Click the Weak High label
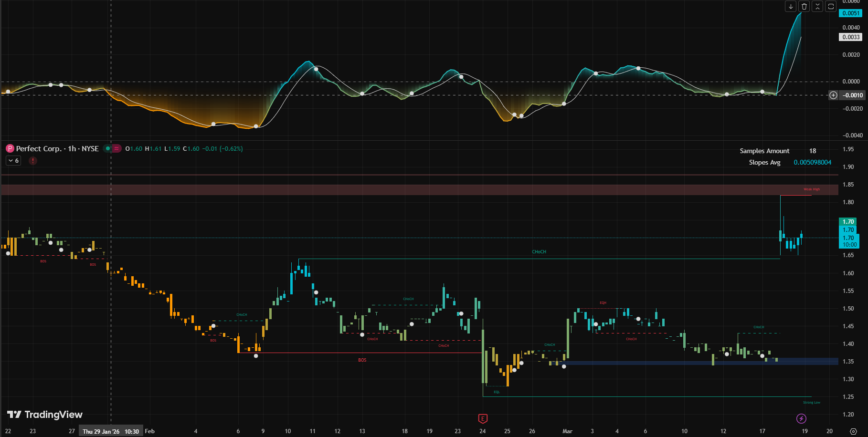 (812, 189)
